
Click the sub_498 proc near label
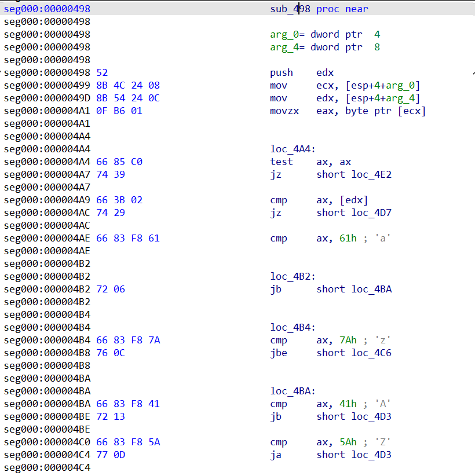[319, 9]
